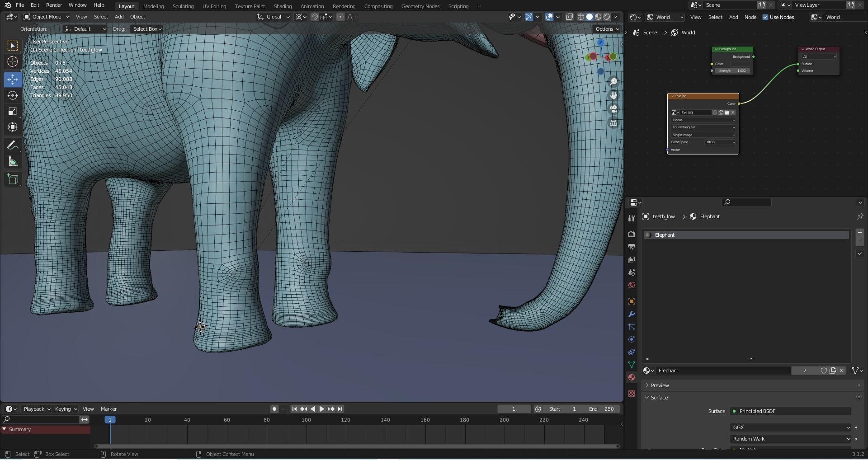Switch to wireframe viewport shading
The width and height of the screenshot is (868, 460).
(x=581, y=17)
